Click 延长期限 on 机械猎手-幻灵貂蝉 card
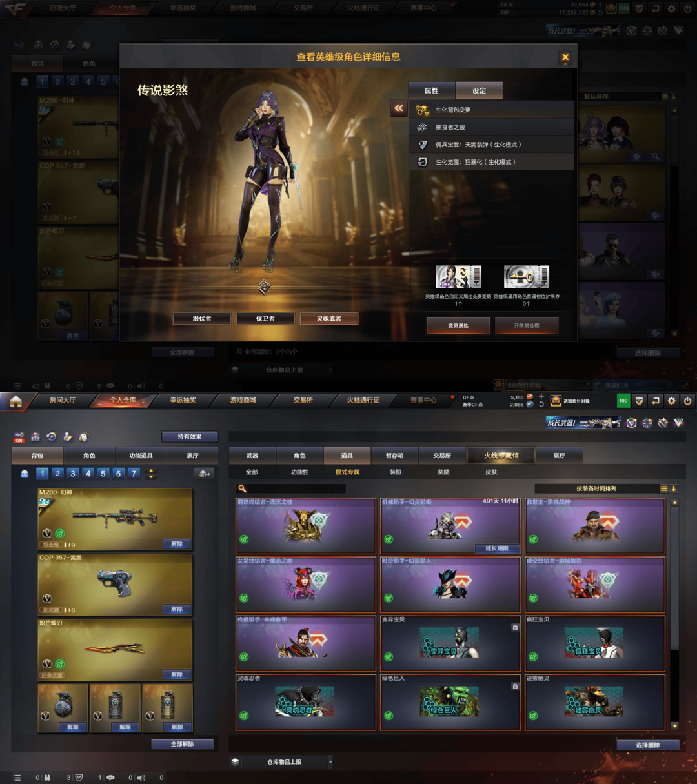This screenshot has width=697, height=784. point(497,548)
